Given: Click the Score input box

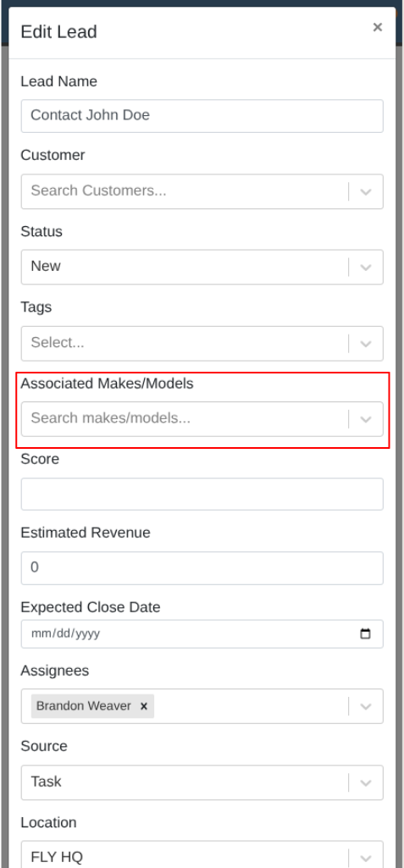Looking at the screenshot, I should click(202, 494).
